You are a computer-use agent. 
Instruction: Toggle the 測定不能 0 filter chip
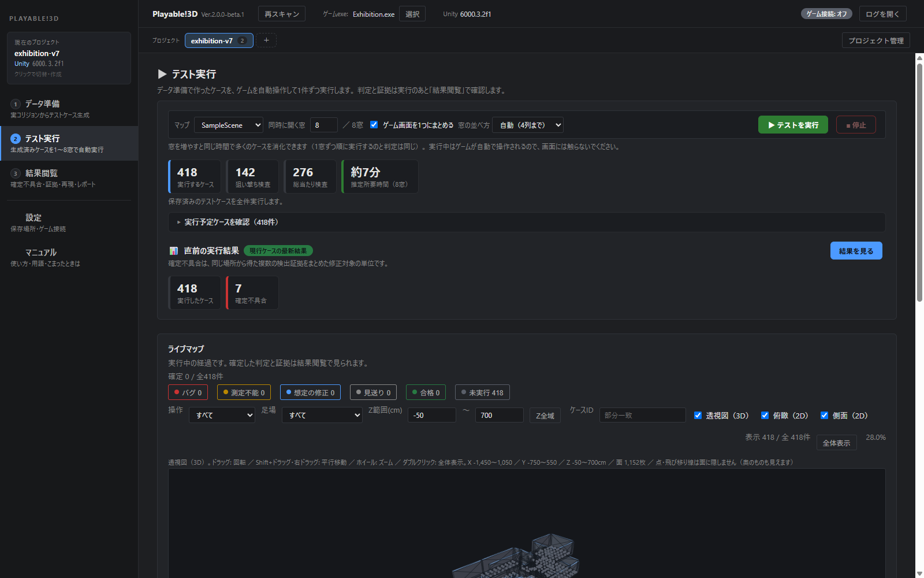(244, 392)
